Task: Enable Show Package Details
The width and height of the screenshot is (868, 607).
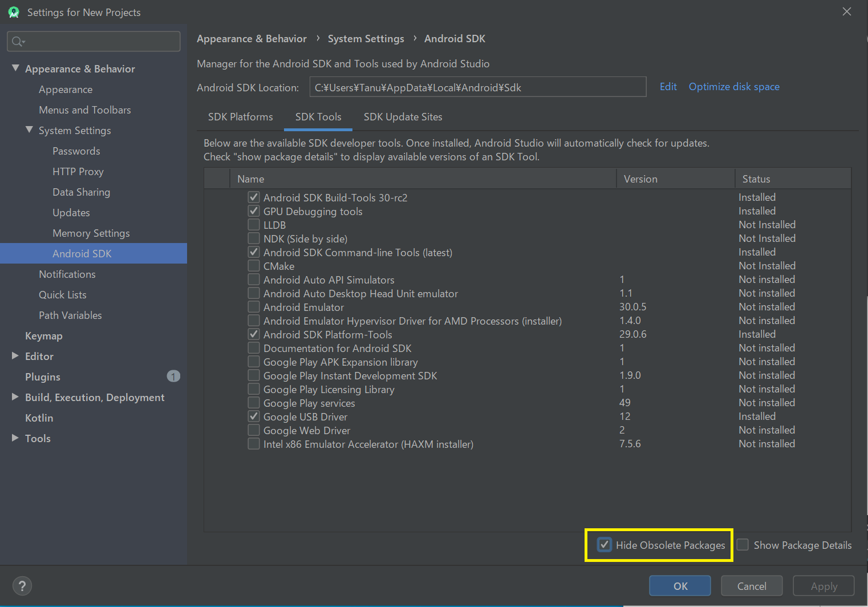Action: [x=743, y=545]
